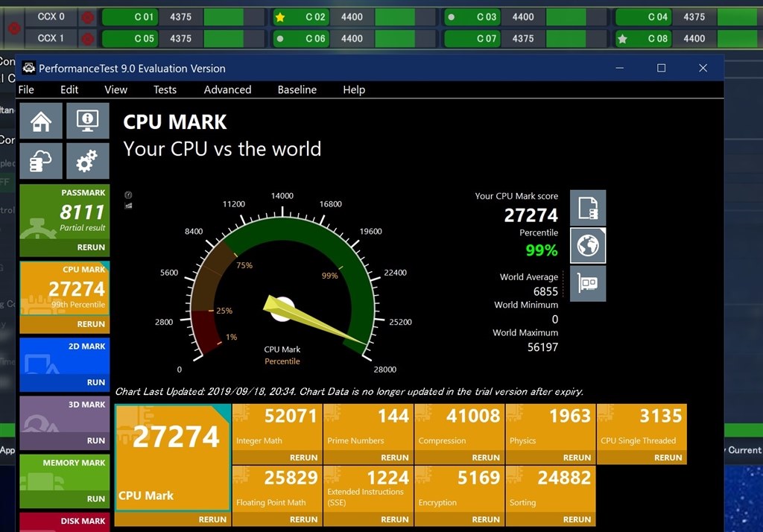Open the Tests menu

pos(165,89)
